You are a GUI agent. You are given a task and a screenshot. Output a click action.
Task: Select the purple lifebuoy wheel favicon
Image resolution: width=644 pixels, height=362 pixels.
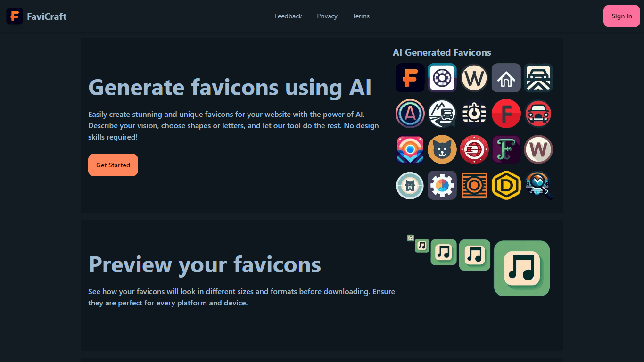click(x=442, y=78)
